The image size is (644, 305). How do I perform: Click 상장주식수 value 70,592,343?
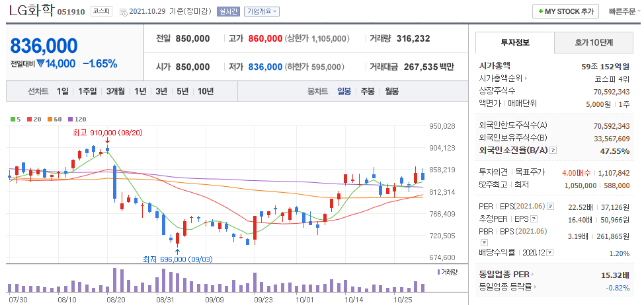click(612, 91)
